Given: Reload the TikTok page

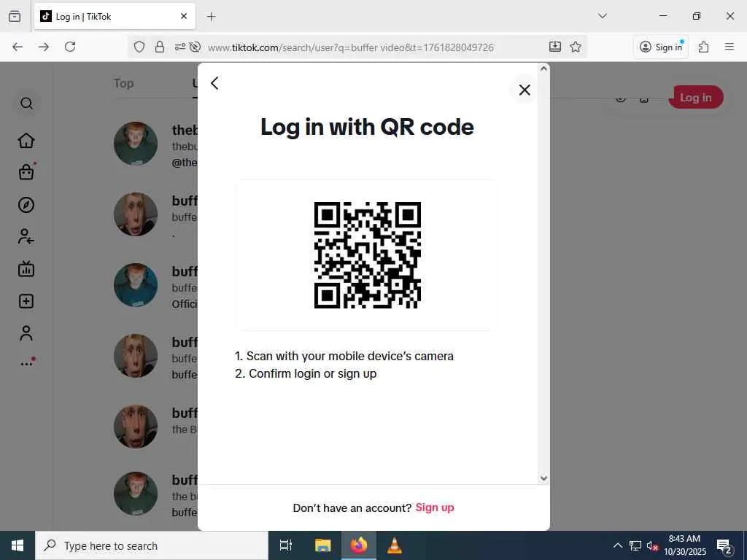Looking at the screenshot, I should [70, 47].
